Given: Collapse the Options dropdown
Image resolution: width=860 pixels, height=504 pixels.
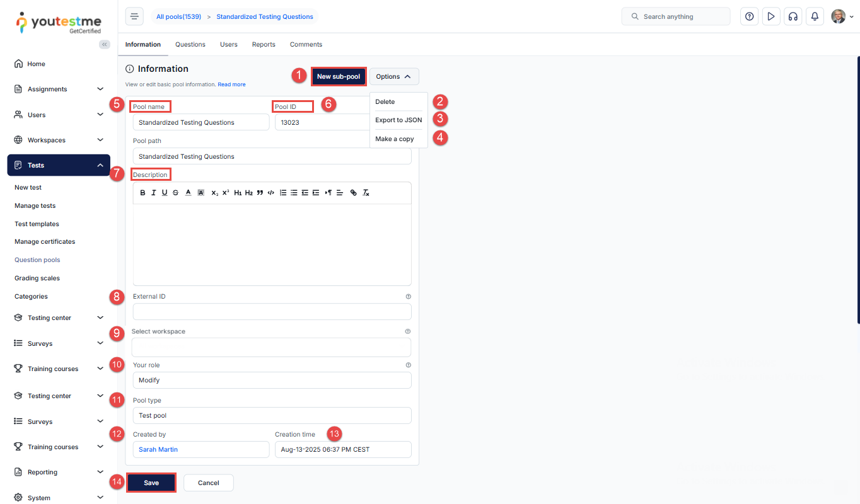Looking at the screenshot, I should coord(393,77).
